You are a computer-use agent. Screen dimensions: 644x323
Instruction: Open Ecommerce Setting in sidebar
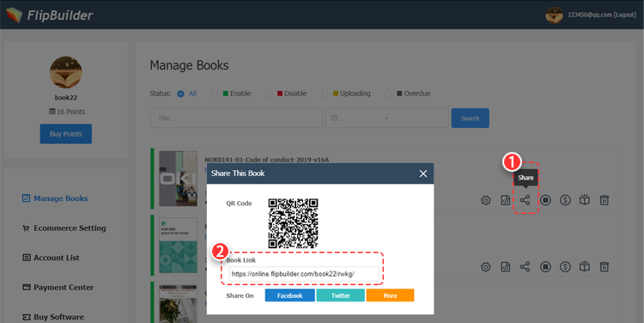[64, 228]
